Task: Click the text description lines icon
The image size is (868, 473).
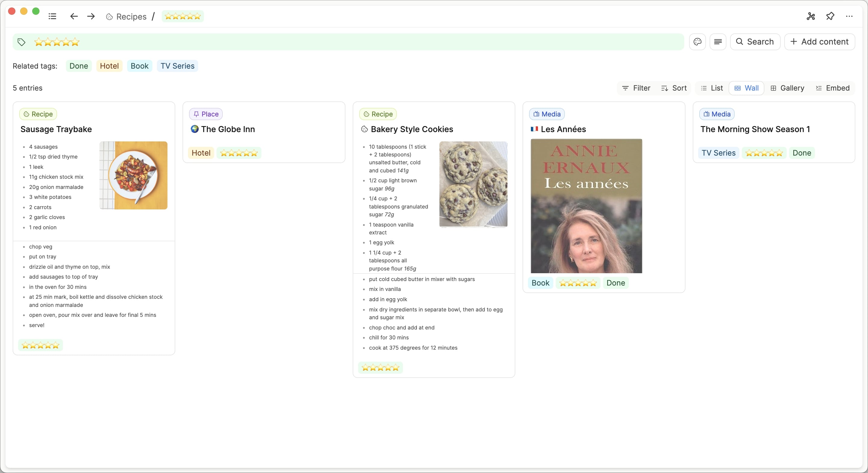Action: (x=718, y=42)
